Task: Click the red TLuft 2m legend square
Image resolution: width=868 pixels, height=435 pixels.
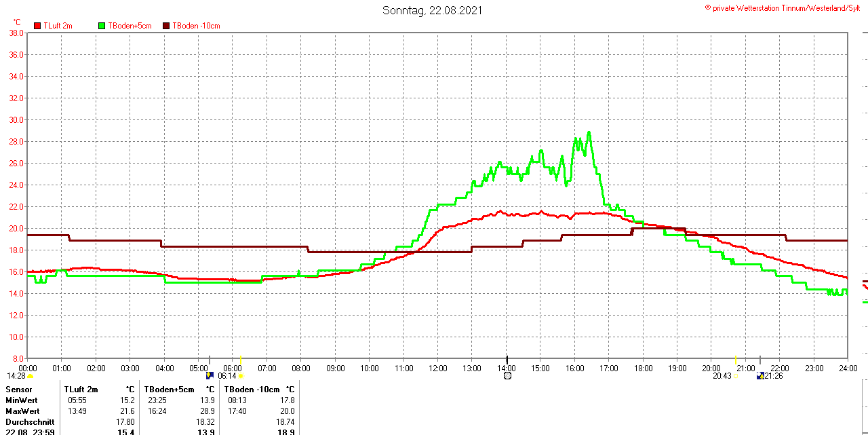Action: point(37,26)
